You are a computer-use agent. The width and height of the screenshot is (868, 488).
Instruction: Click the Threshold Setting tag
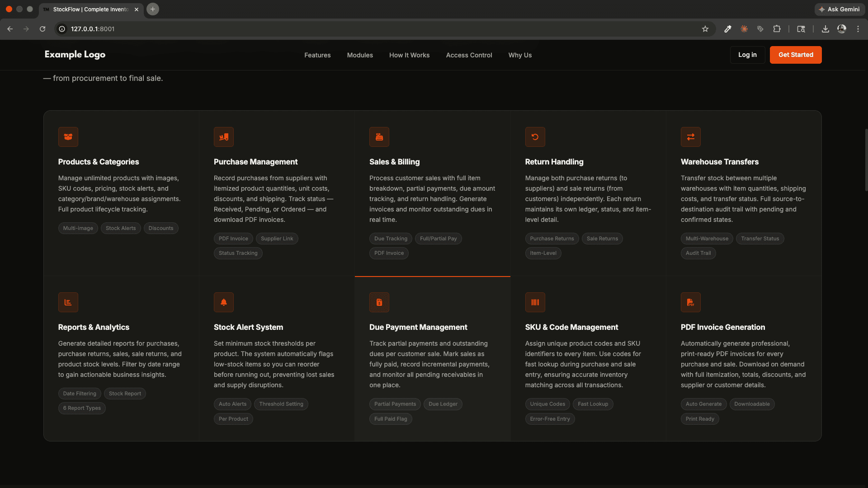[281, 404]
